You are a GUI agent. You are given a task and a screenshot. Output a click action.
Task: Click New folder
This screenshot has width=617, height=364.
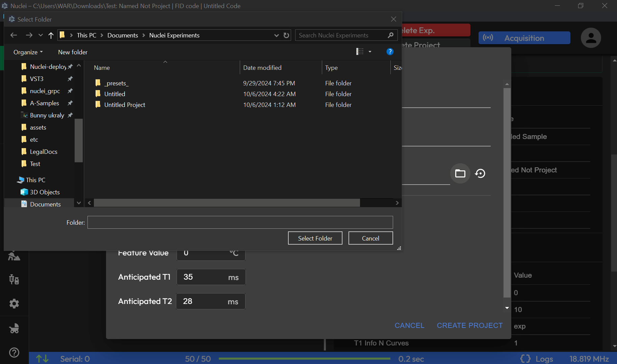click(x=73, y=52)
